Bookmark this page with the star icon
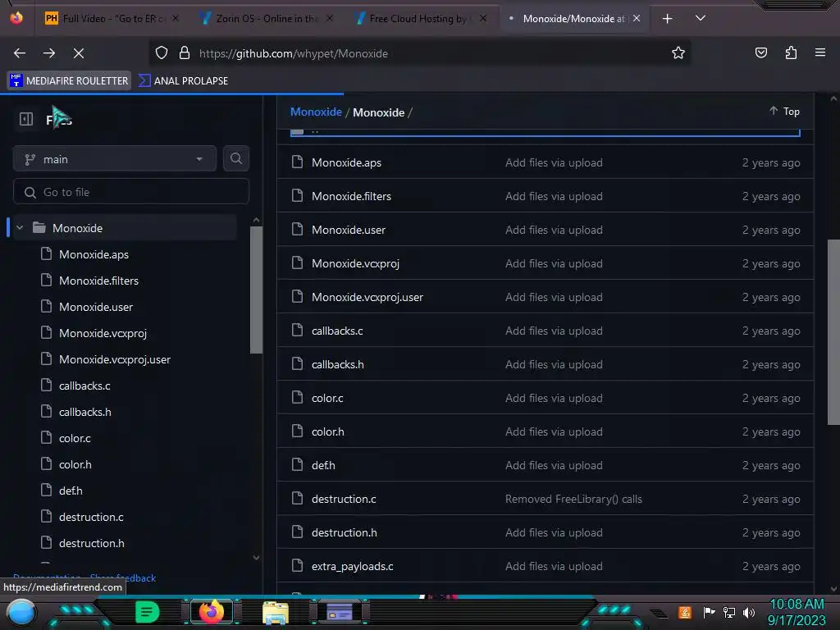The image size is (840, 630). coord(678,53)
